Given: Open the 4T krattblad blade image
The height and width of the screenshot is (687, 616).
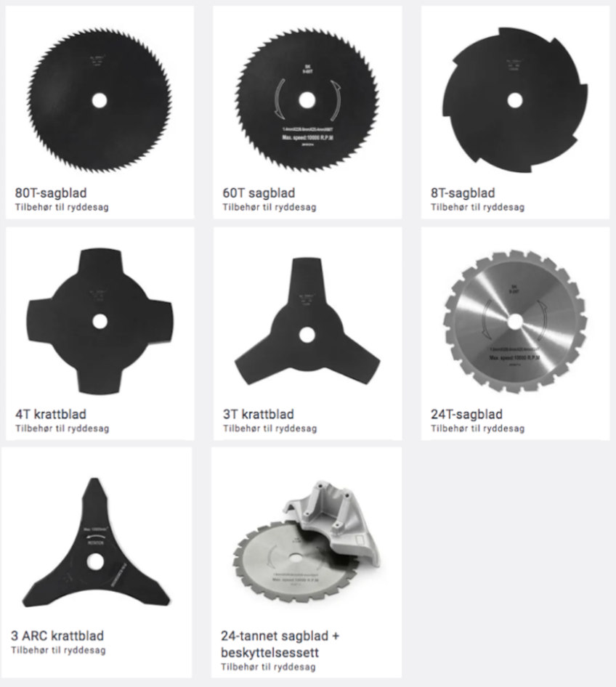Looking at the screenshot, I should [100, 322].
